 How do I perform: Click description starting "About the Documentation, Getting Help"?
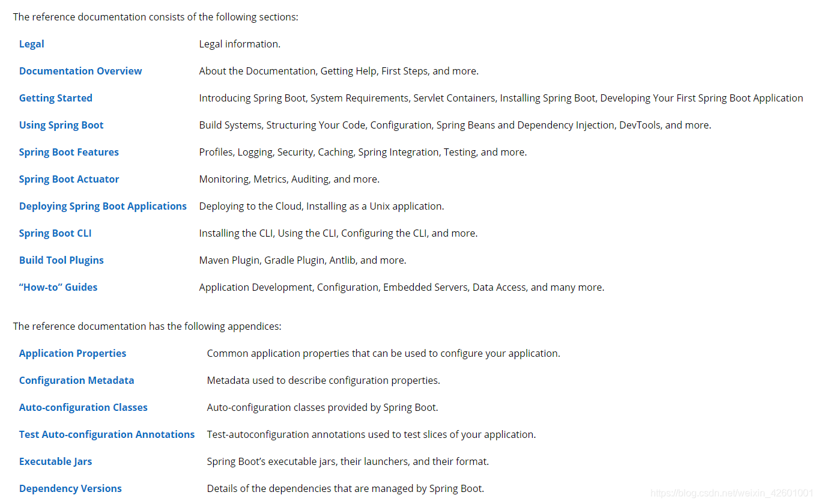click(x=339, y=71)
